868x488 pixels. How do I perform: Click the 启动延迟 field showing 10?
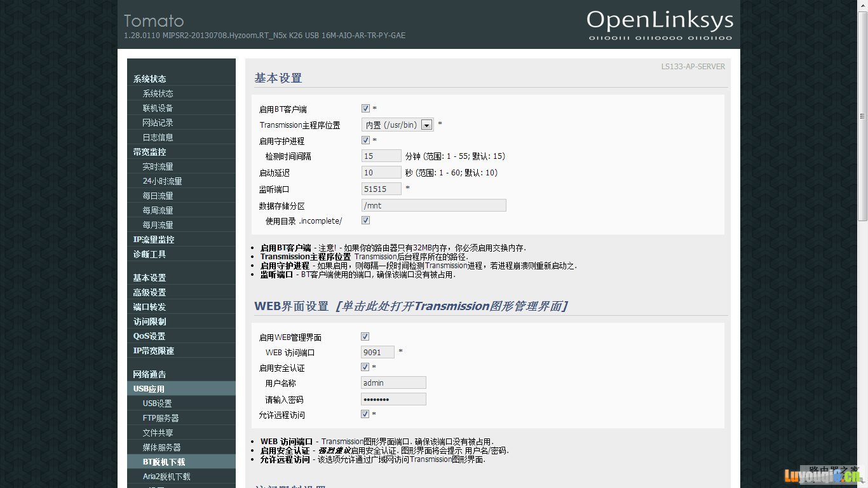[x=381, y=172]
